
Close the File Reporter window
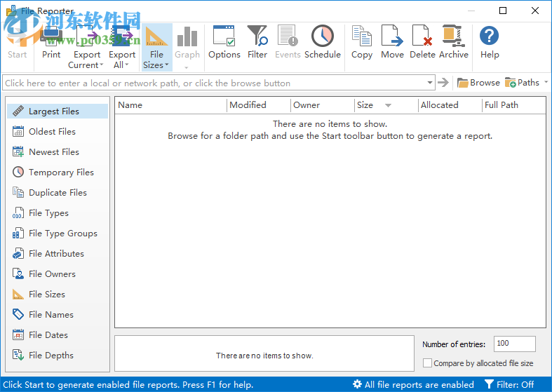535,11
